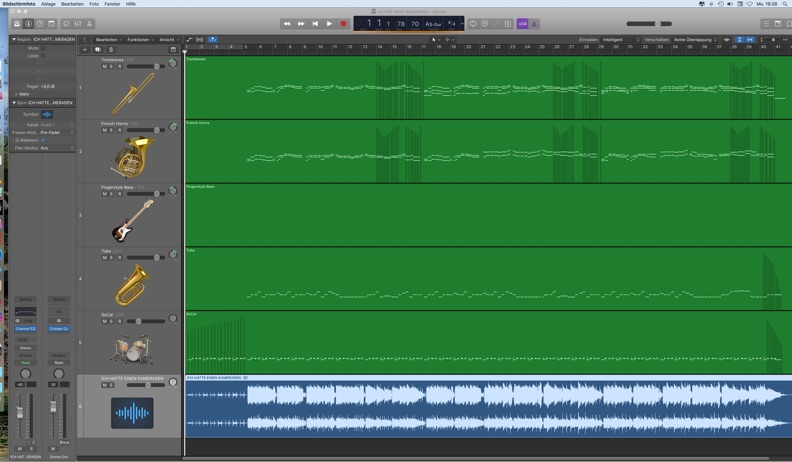Open the left-click pointer tool dropdown
This screenshot has width=792, height=462.
pyautogui.click(x=435, y=39)
